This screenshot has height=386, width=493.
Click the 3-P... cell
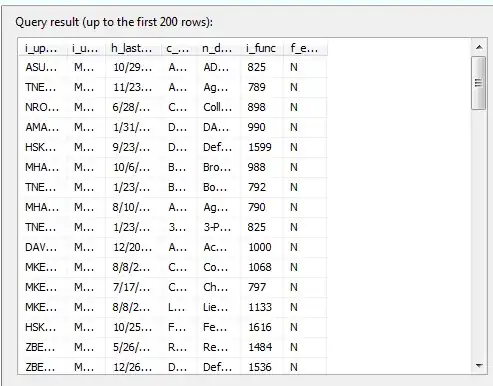click(x=218, y=227)
